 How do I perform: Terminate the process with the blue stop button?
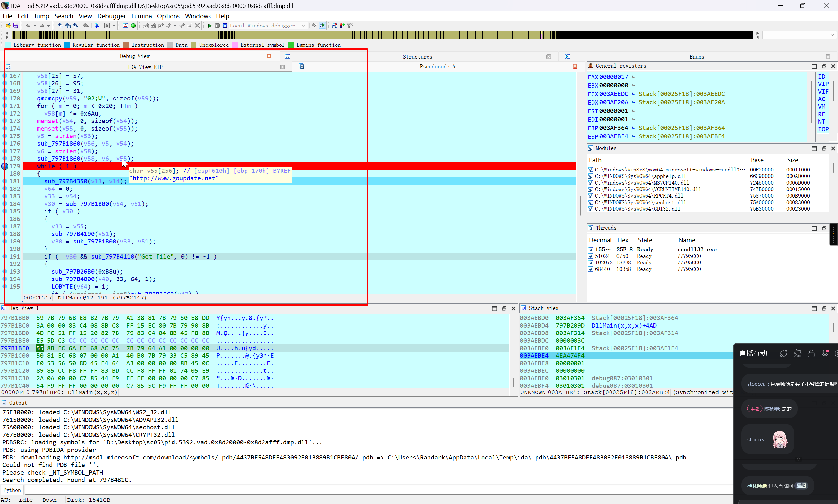225,26
